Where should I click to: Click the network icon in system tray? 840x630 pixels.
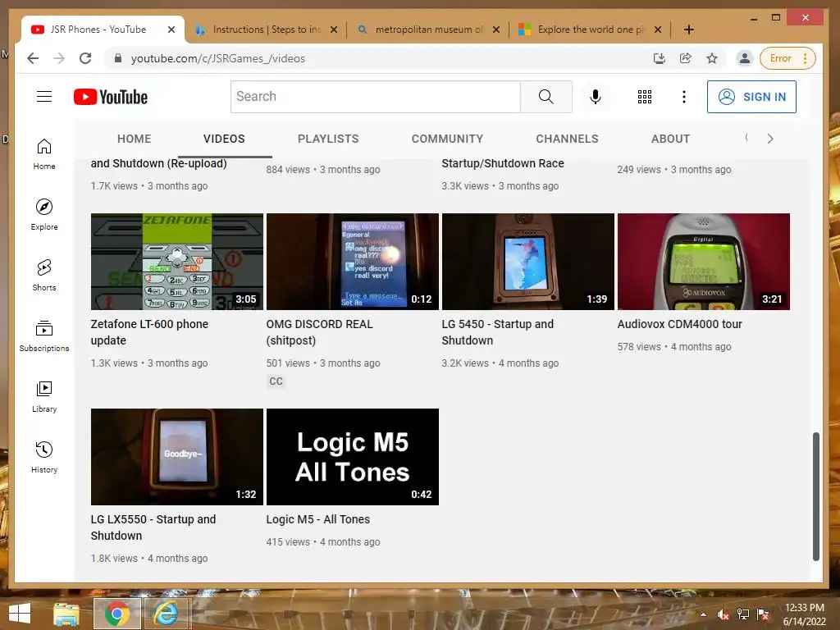743,614
